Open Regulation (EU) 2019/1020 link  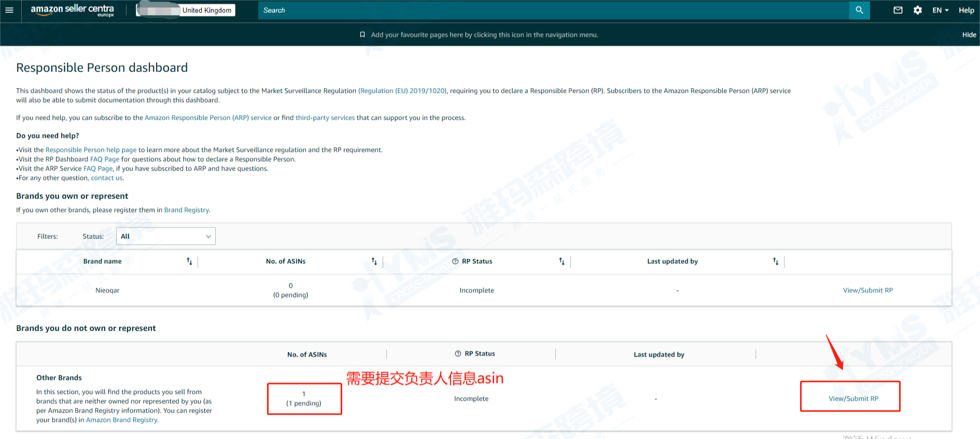pos(402,91)
